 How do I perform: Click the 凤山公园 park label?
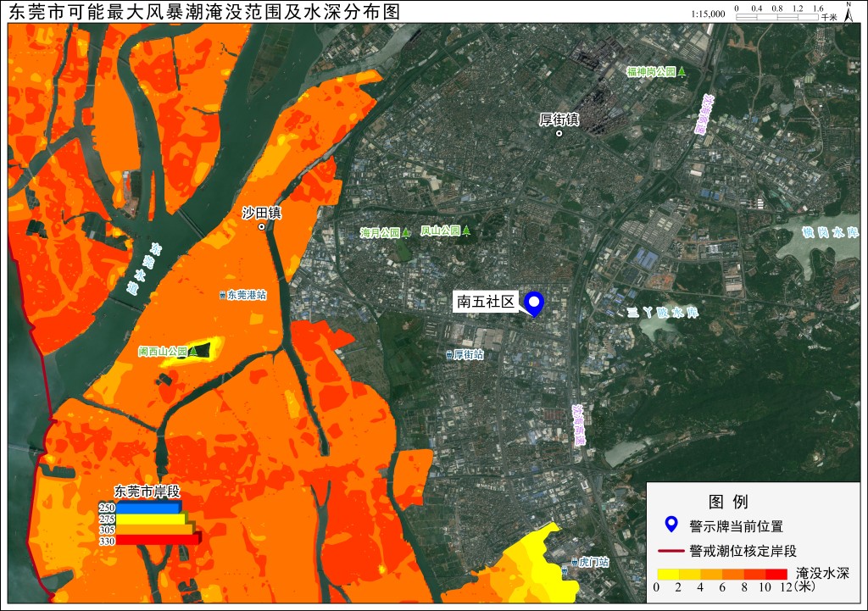[441, 231]
